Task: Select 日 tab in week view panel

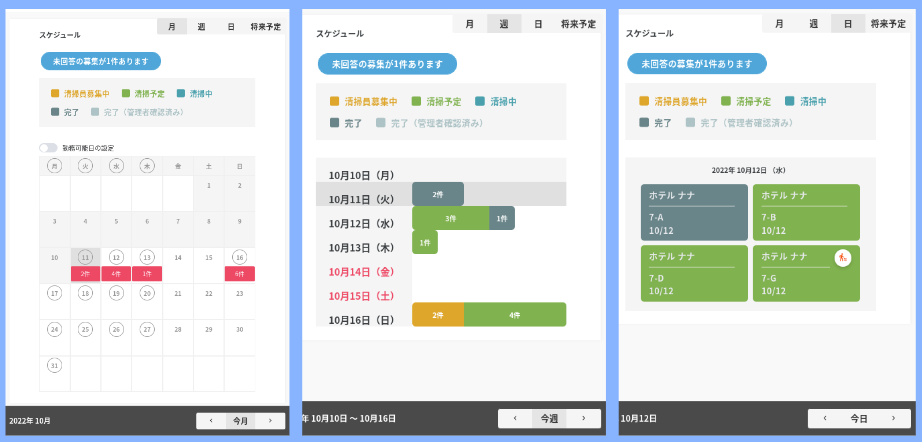Action: tap(538, 24)
